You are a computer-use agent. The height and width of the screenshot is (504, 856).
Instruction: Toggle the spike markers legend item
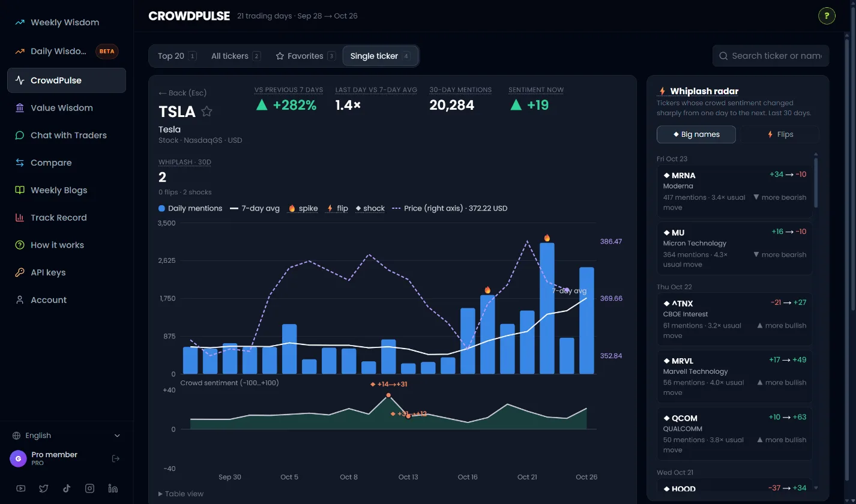pos(303,208)
